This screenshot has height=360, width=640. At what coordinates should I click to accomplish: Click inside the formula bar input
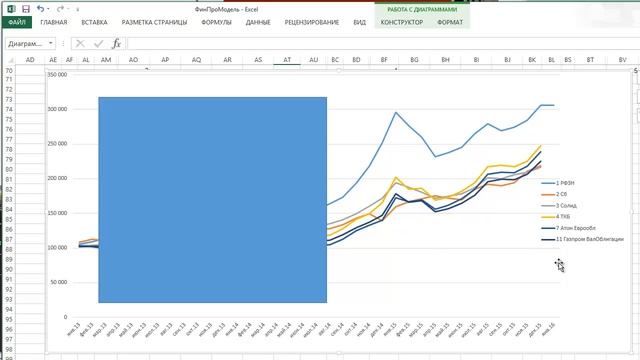(383, 43)
